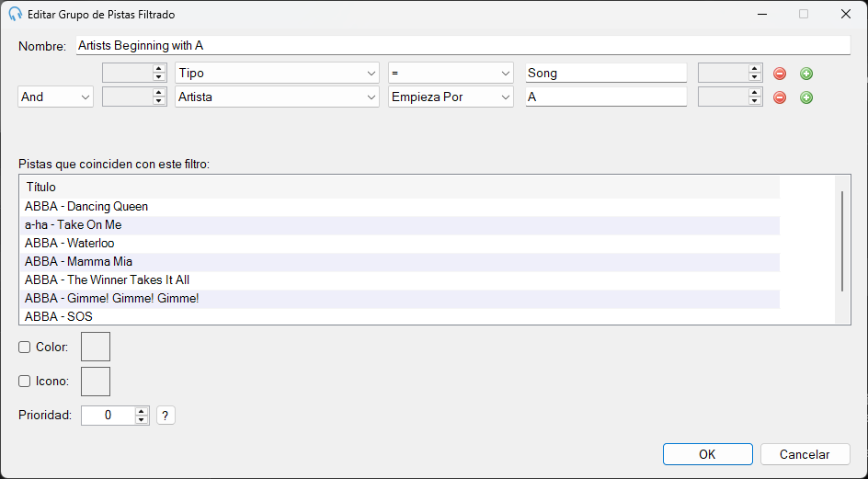The height and width of the screenshot is (479, 868).
Task: Open the Empieza Por condition dropdown
Action: pyautogui.click(x=451, y=97)
